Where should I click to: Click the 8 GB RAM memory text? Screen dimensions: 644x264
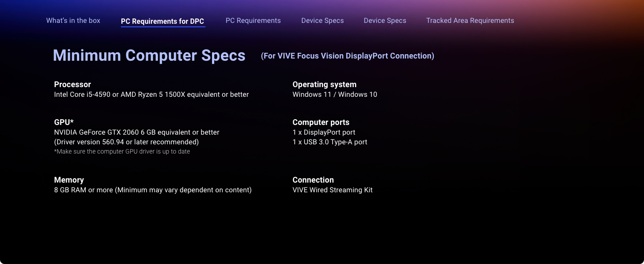click(153, 190)
